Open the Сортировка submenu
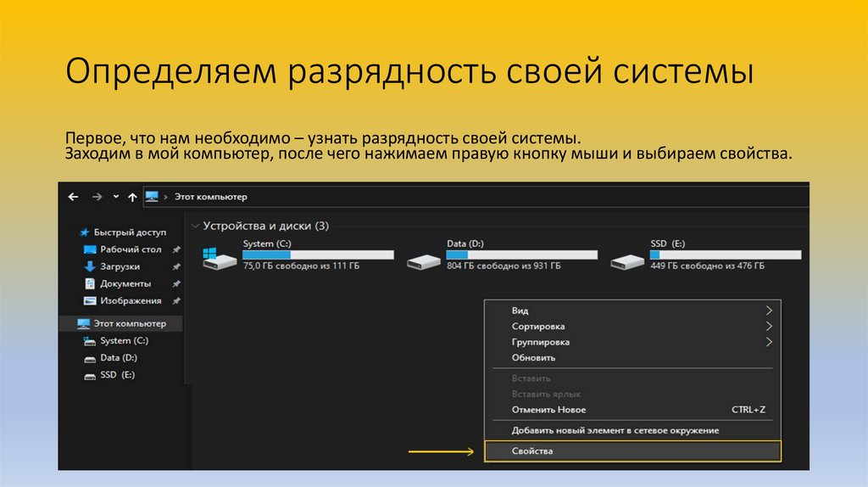This screenshot has width=868, height=487. click(x=632, y=327)
